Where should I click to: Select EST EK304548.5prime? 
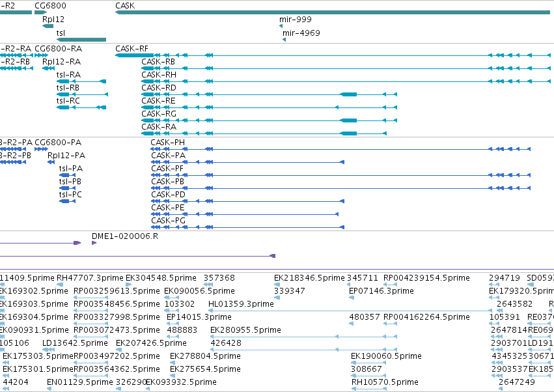[129, 285]
